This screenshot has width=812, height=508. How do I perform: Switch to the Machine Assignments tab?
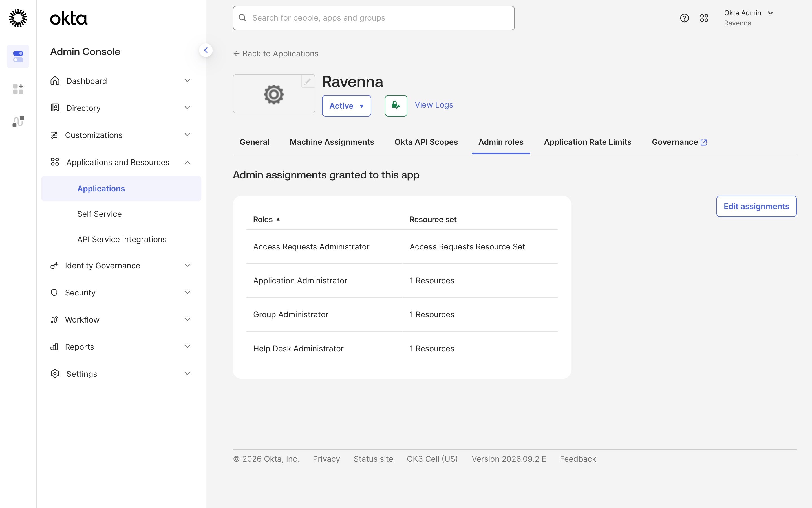point(332,142)
